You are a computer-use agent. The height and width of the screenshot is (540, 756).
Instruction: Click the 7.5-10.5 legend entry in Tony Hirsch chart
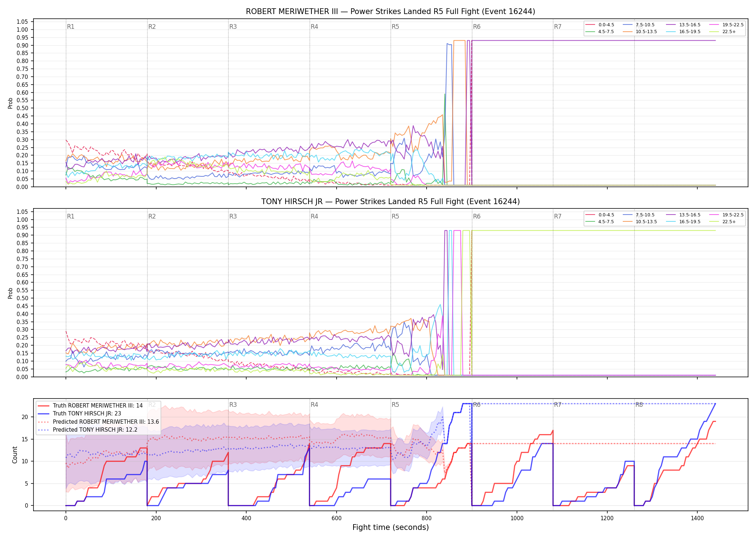pyautogui.click(x=638, y=215)
